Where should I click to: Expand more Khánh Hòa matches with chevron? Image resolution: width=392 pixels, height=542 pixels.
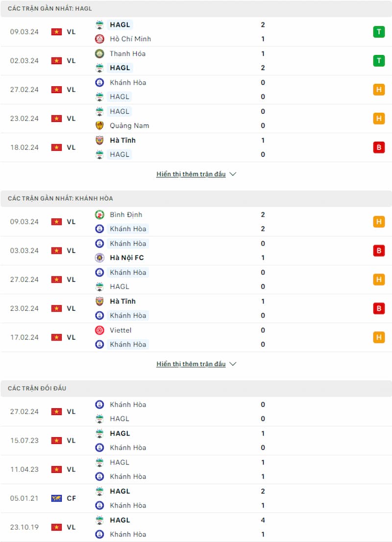pos(233,364)
